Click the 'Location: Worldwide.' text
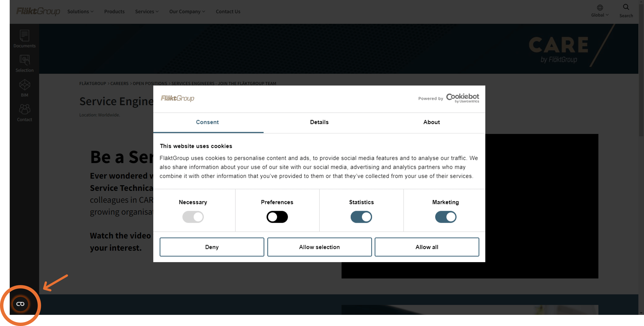This screenshot has width=644, height=326. tap(99, 115)
